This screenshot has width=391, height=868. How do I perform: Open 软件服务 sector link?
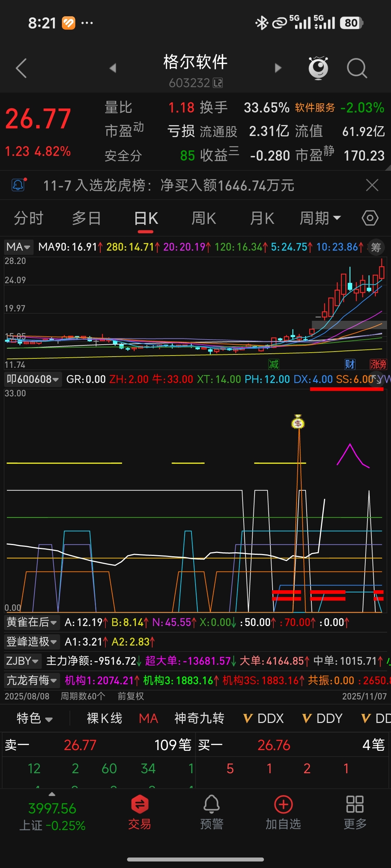click(x=315, y=107)
